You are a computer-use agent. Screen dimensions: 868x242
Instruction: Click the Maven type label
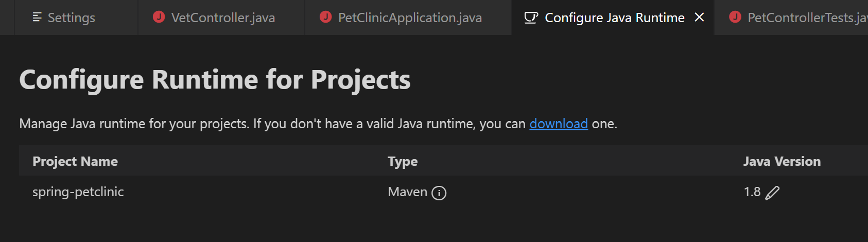407,192
